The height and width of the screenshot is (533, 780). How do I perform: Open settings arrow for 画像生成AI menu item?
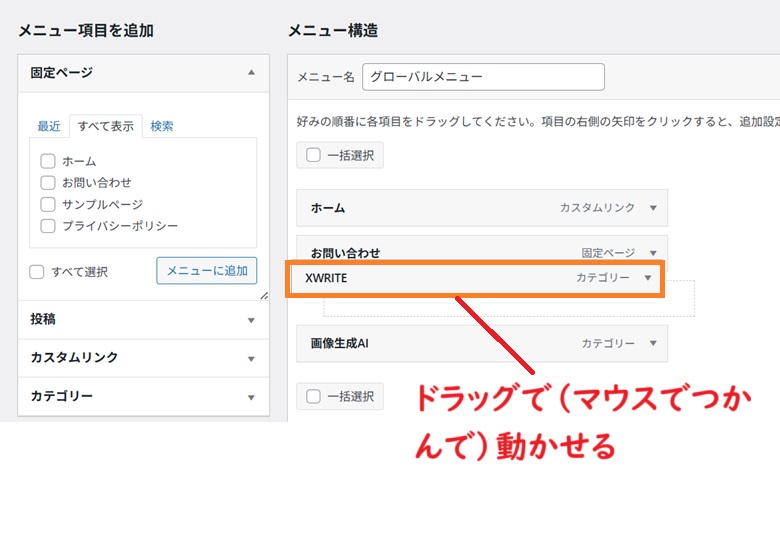coord(653,344)
